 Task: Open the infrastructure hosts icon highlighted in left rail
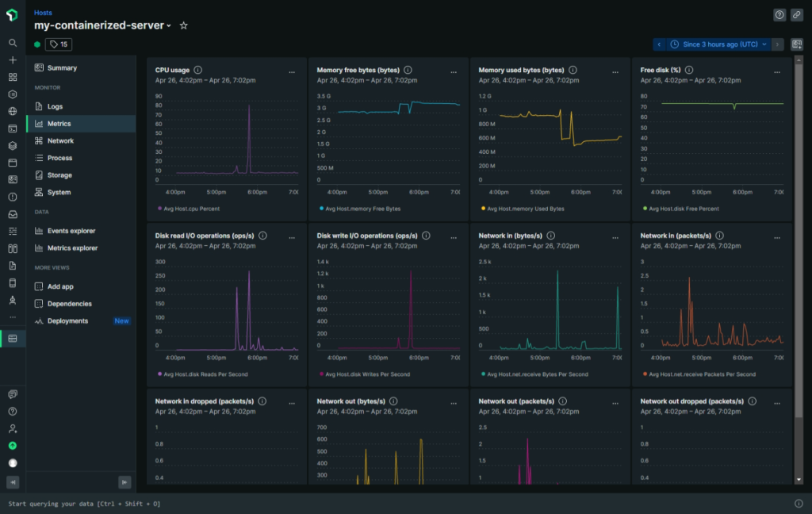[x=13, y=339]
